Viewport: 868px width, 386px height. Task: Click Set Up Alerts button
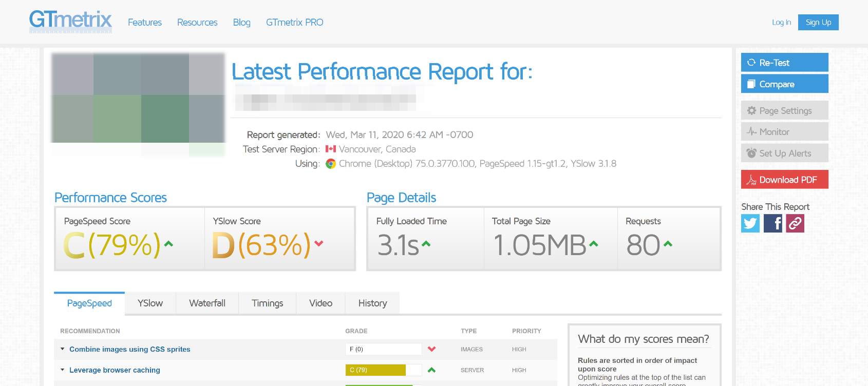click(x=785, y=153)
